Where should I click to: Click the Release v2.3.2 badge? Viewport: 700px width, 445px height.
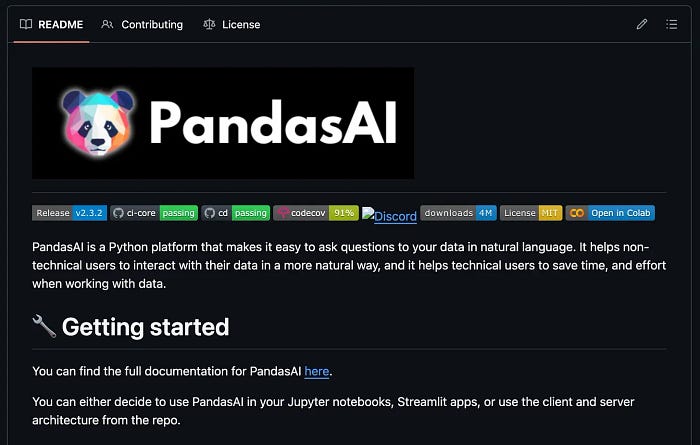pos(69,213)
